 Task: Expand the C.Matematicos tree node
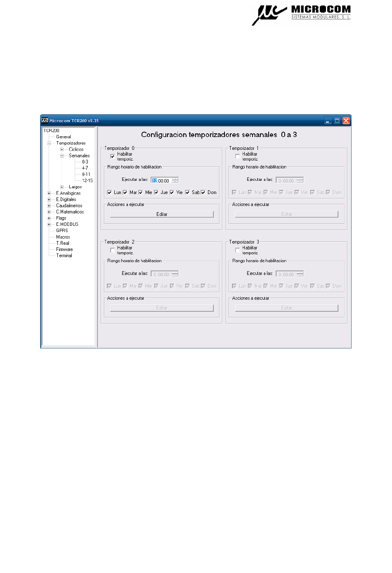pos(49,212)
